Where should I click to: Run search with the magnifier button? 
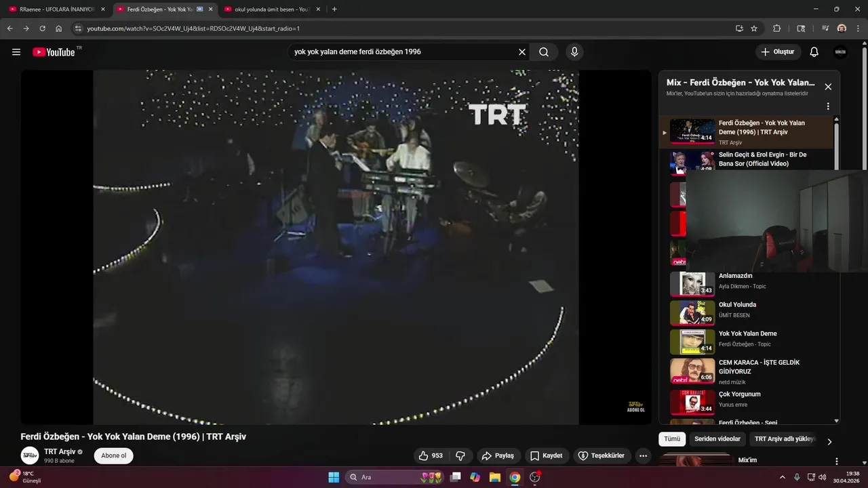pyautogui.click(x=544, y=52)
